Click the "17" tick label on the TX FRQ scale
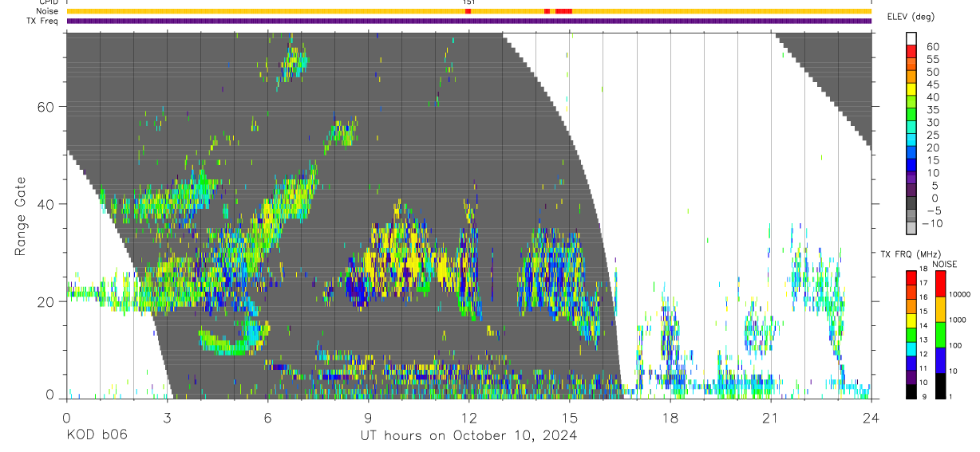The image size is (980, 452). click(x=923, y=283)
